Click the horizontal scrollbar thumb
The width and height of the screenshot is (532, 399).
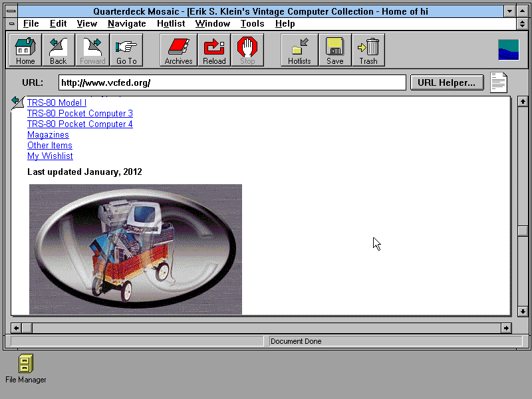coord(27,328)
